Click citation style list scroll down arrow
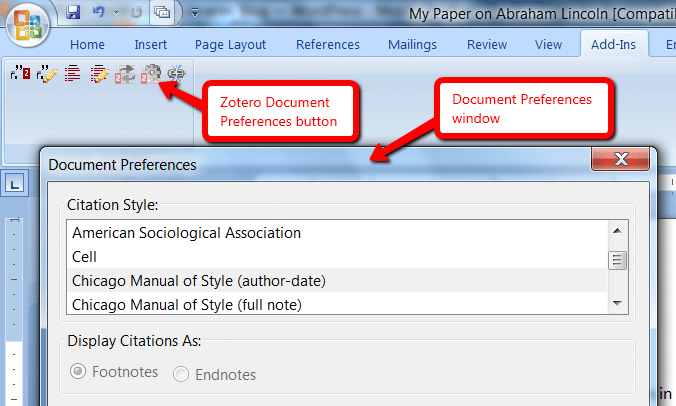Viewport: 676px width, 406px height. click(x=617, y=303)
